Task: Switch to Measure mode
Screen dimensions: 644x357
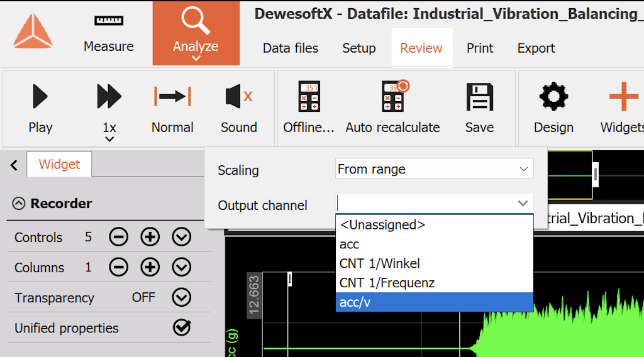Action: [108, 34]
